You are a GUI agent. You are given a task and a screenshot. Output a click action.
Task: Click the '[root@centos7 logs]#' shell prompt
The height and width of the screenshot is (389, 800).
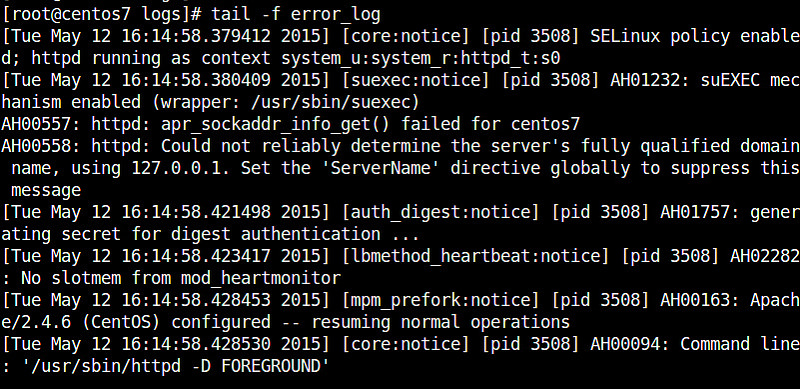tap(102, 14)
